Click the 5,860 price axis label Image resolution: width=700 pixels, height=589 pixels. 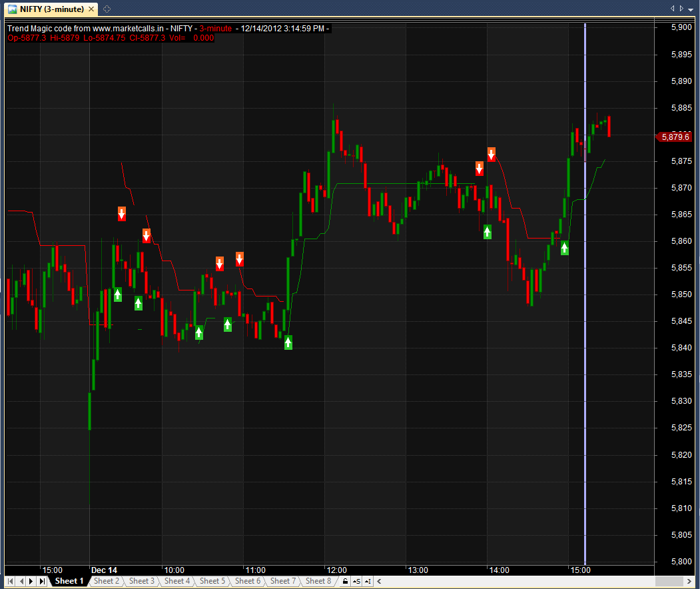(681, 241)
